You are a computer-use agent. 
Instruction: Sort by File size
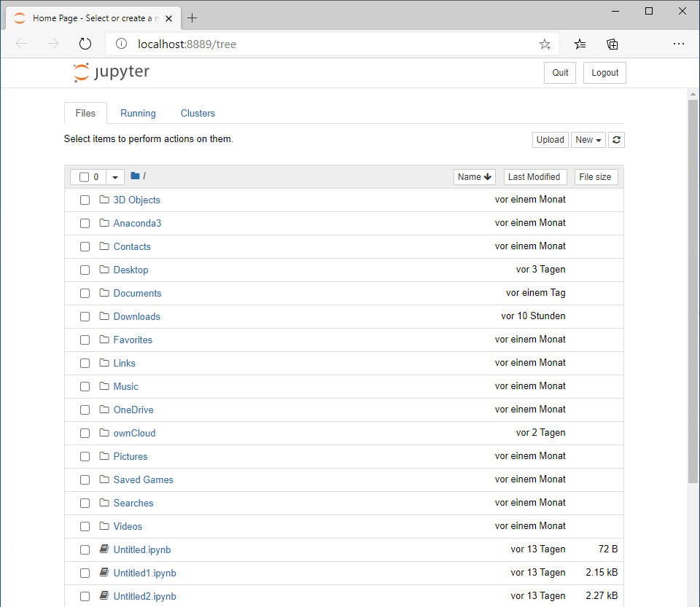(595, 177)
